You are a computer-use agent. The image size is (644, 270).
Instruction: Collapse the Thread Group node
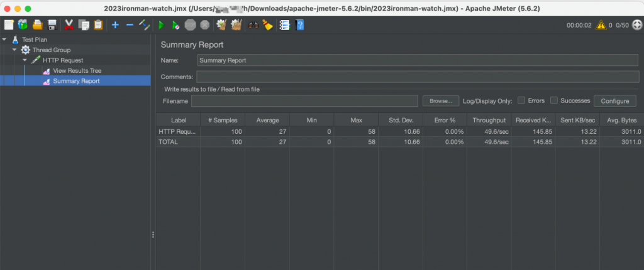pyautogui.click(x=14, y=50)
